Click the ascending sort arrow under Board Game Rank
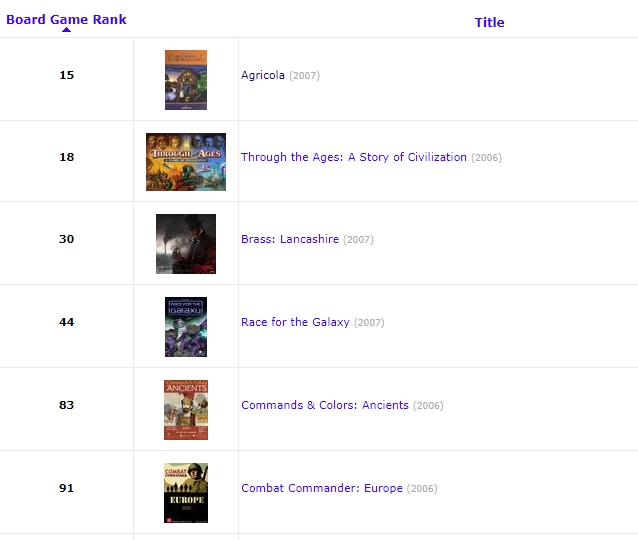 (x=66, y=29)
